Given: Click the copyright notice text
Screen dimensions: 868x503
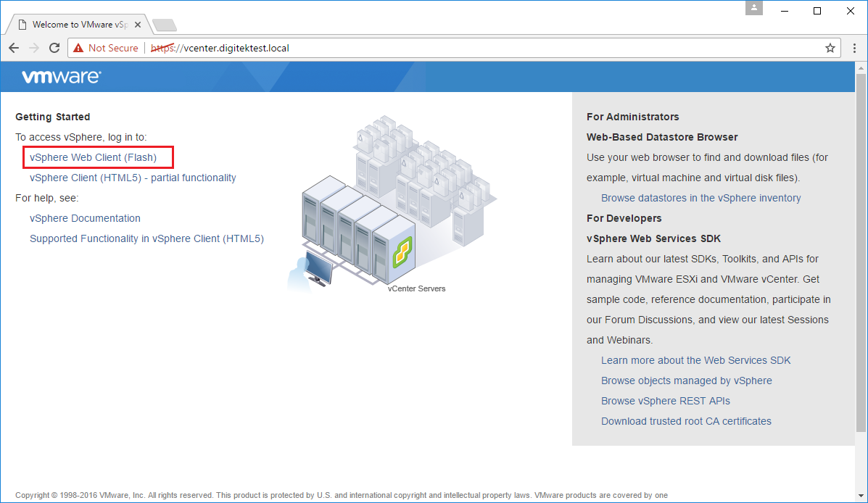Looking at the screenshot, I should pos(341,495).
